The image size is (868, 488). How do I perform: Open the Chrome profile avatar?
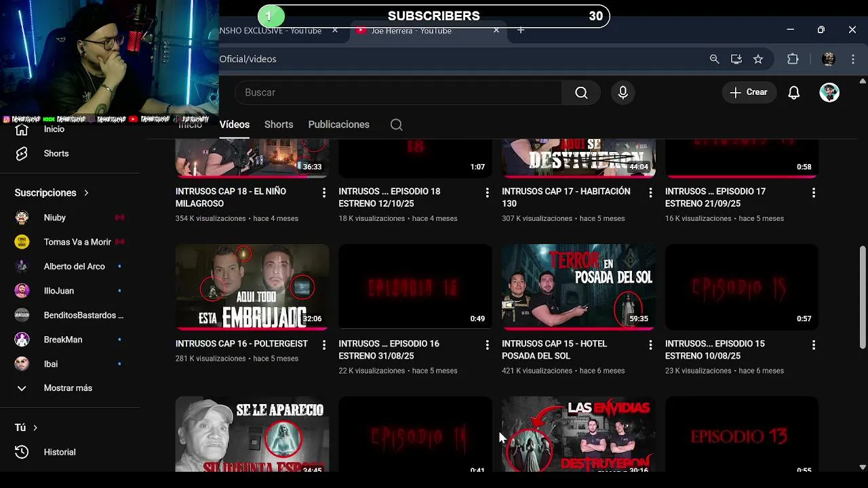click(x=828, y=59)
